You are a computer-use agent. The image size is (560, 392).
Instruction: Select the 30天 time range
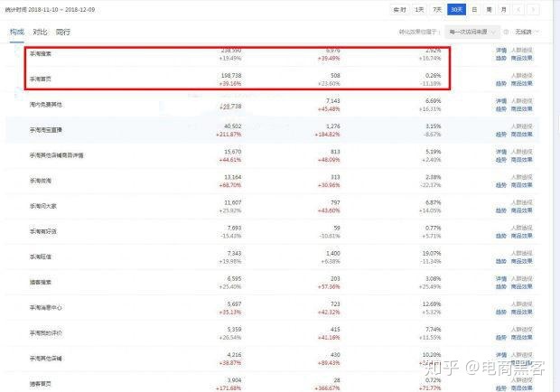coord(456,10)
